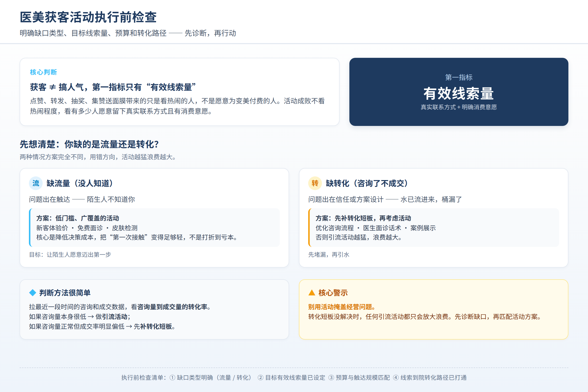Click the blue 流 circle icon
This screenshot has height=392, width=588.
(x=36, y=183)
